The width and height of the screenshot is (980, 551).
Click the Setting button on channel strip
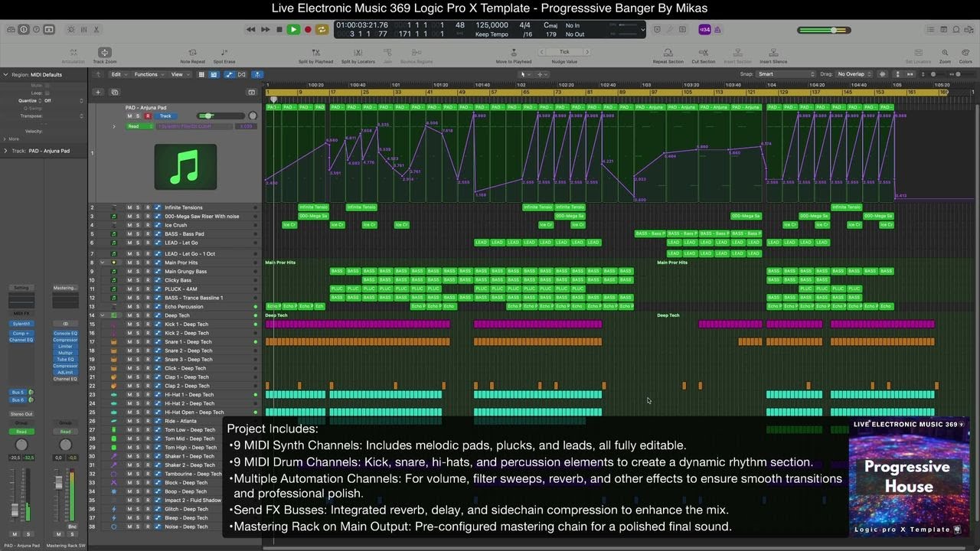tap(21, 288)
